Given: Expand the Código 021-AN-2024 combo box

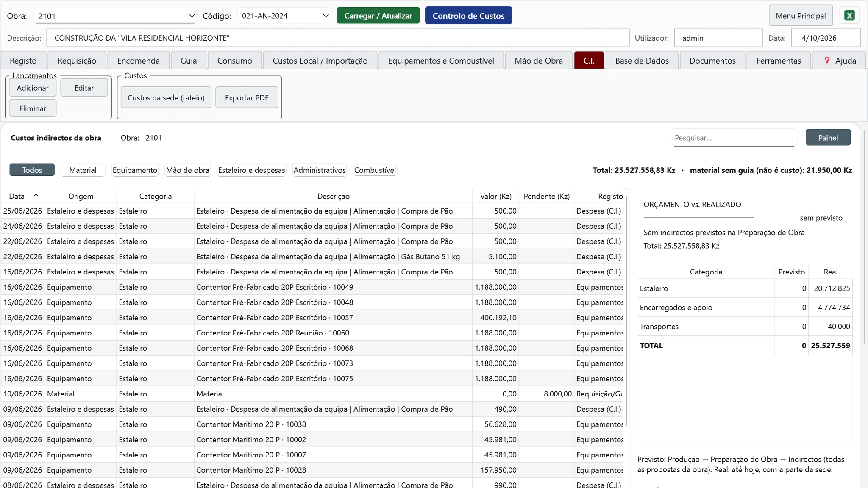Looking at the screenshot, I should (284, 16).
